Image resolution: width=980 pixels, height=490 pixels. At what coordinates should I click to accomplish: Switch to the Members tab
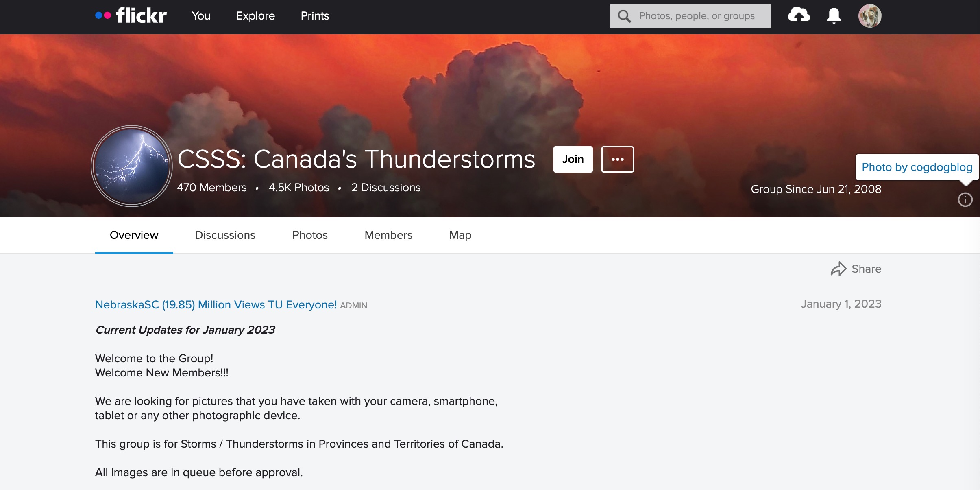point(388,235)
